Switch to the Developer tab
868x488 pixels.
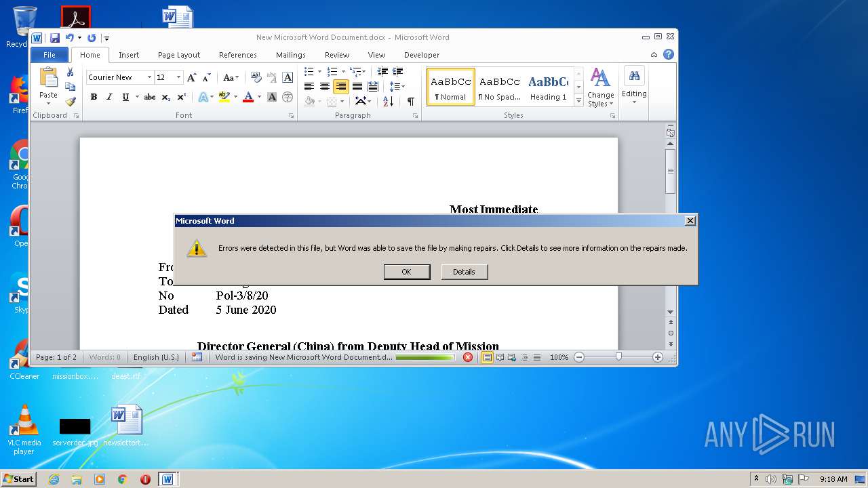coord(422,55)
